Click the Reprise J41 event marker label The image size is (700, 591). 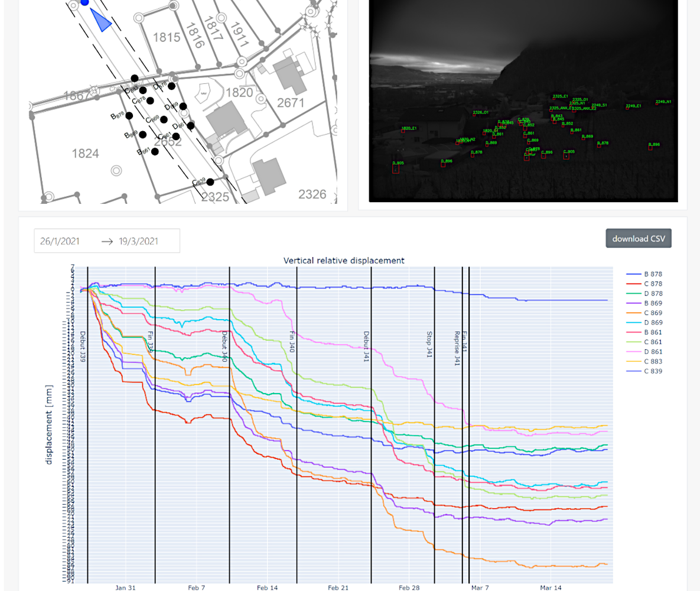click(x=457, y=349)
